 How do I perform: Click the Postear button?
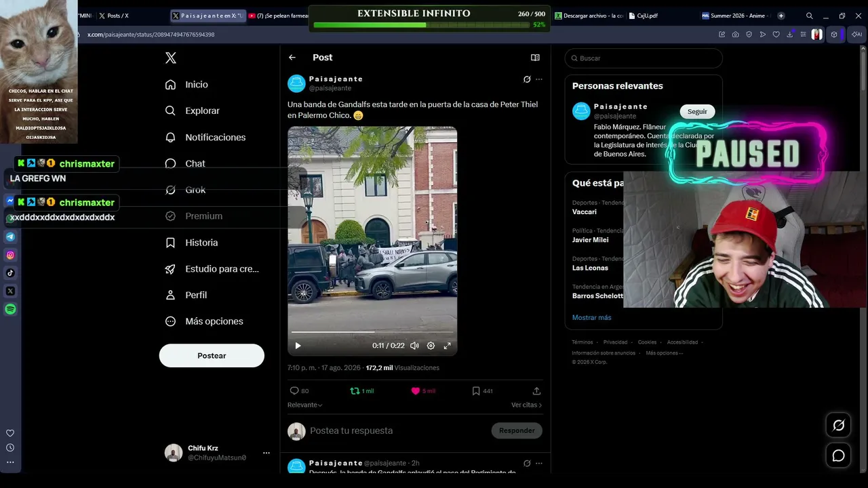click(x=212, y=356)
